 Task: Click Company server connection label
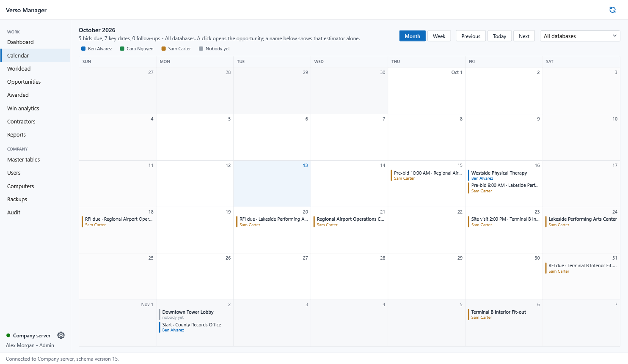32,336
